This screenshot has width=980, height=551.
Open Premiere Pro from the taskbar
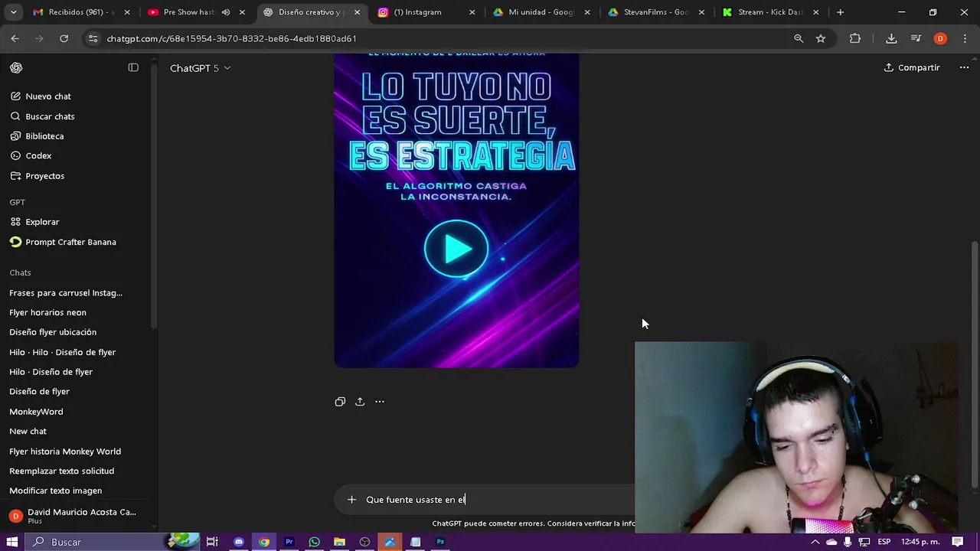point(289,542)
